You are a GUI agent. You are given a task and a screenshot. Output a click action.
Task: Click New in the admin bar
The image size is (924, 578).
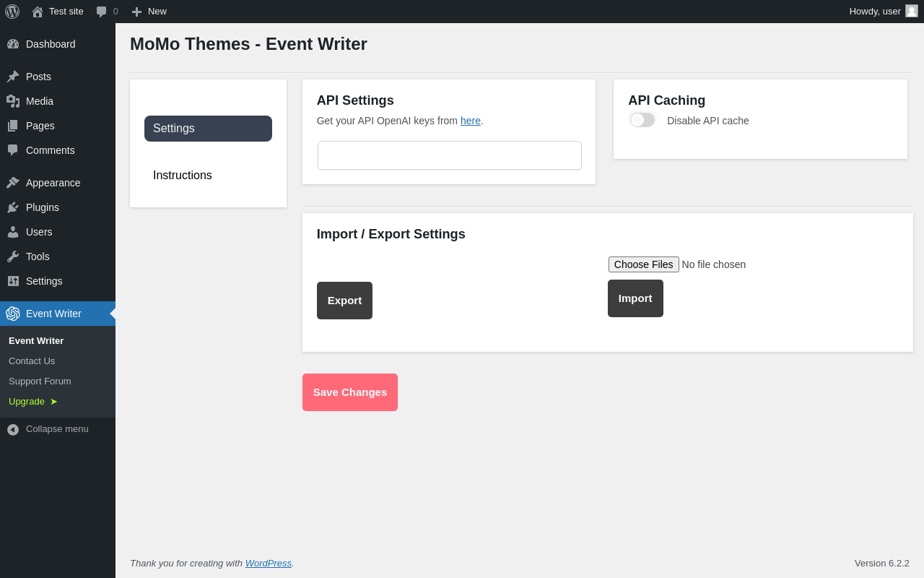pyautogui.click(x=157, y=12)
